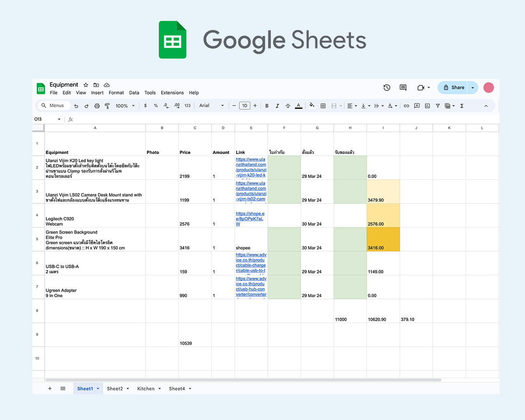Create a filter on the data
The height and width of the screenshot is (420, 525).
[437, 105]
